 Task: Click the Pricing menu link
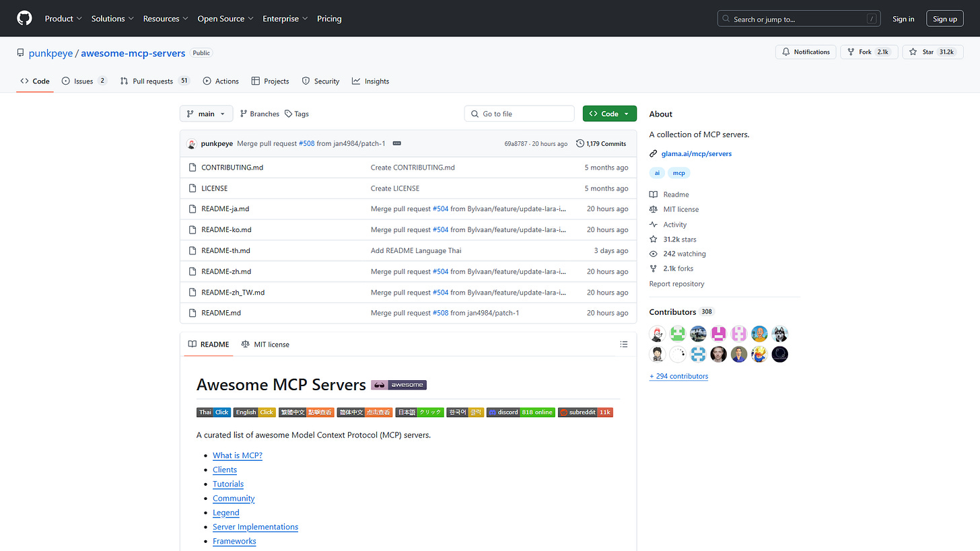(x=329, y=19)
